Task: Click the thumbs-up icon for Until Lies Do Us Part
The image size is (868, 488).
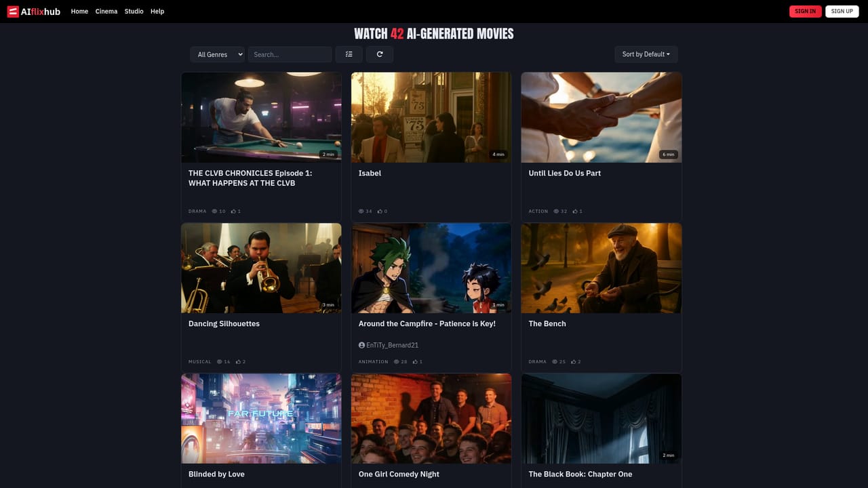Action: [575, 211]
